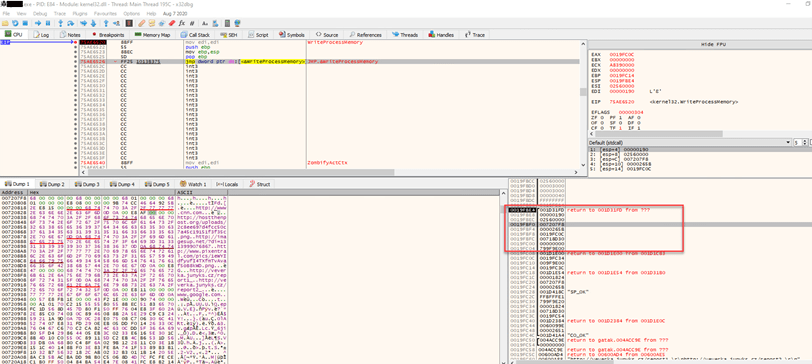This screenshot has width=812, height=364.
Task: Switch to the Call Stack tab
Action: click(x=195, y=35)
